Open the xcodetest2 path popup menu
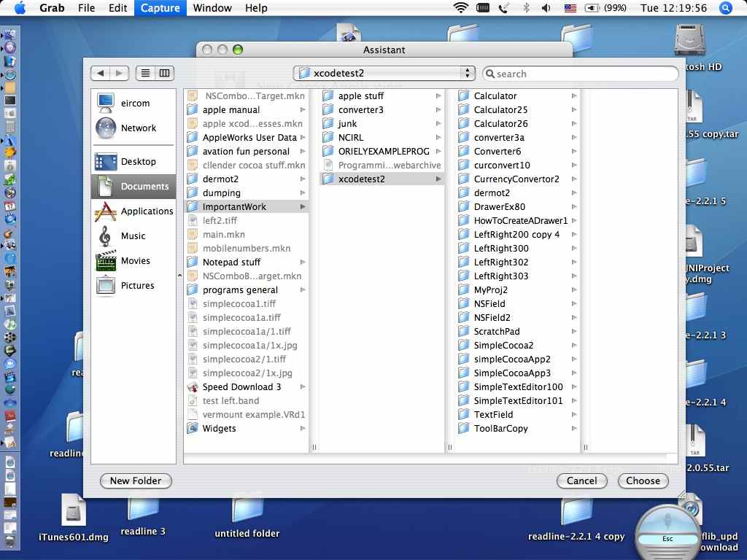Viewport: 747px width, 560px height. (384, 73)
